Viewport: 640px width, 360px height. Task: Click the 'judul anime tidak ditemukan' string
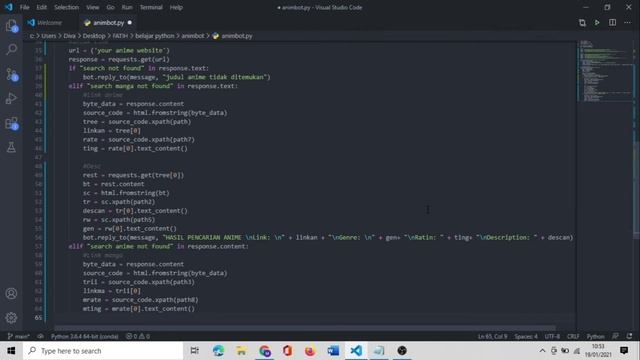(x=215, y=77)
